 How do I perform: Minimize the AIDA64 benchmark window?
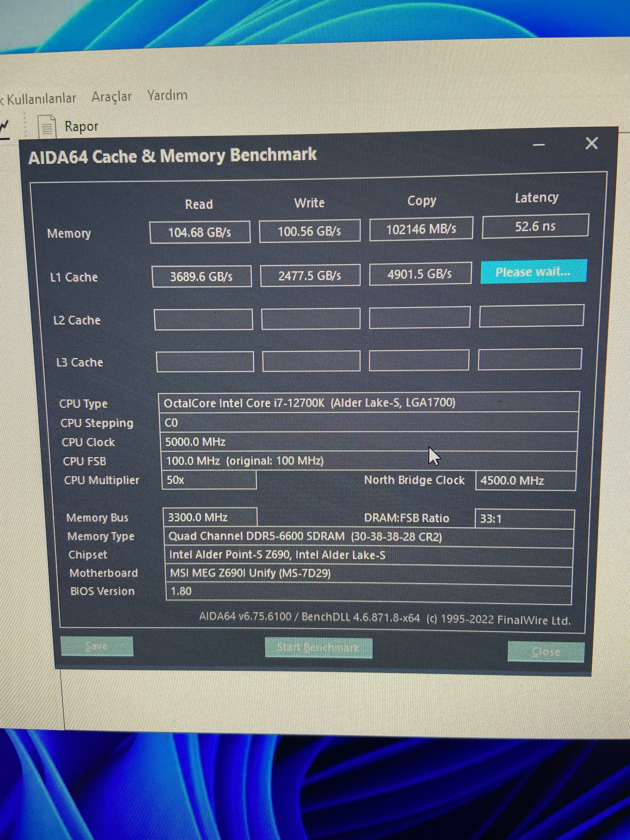(539, 145)
